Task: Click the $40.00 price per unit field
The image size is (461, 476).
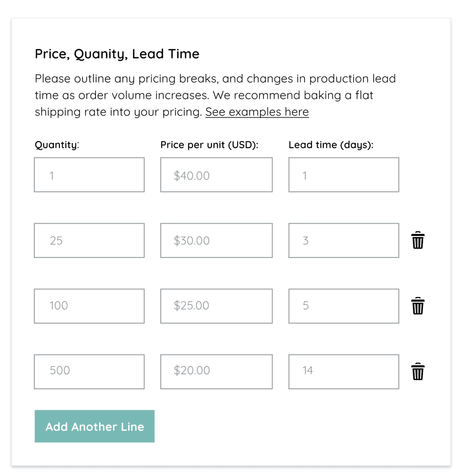Action: (x=216, y=175)
